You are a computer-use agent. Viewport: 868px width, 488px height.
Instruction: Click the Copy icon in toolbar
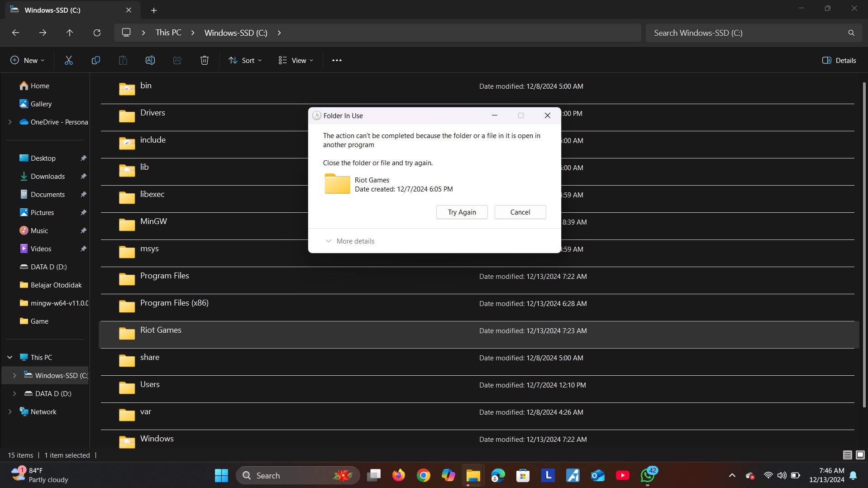tap(96, 60)
